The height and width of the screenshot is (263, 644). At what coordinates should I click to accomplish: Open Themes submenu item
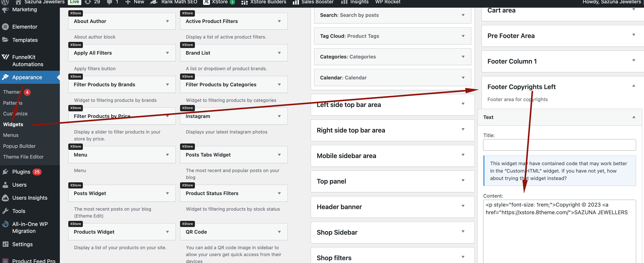pos(12,92)
